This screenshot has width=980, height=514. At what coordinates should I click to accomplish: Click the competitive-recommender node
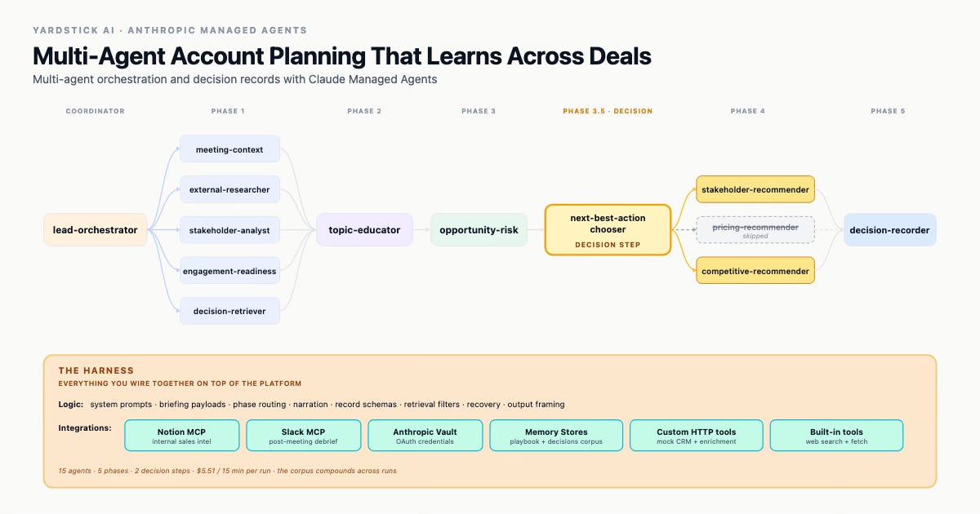755,271
